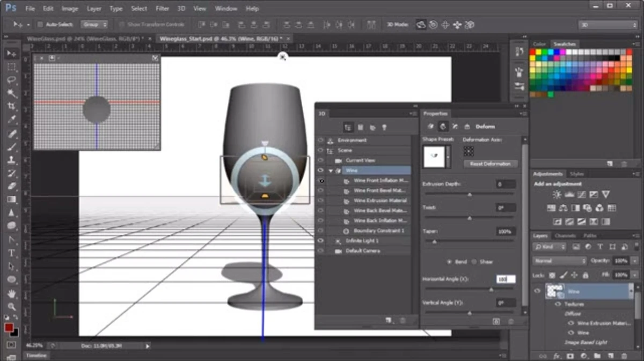Select the Zoom tool
Viewport: 644px width, 362px height.
tap(11, 307)
